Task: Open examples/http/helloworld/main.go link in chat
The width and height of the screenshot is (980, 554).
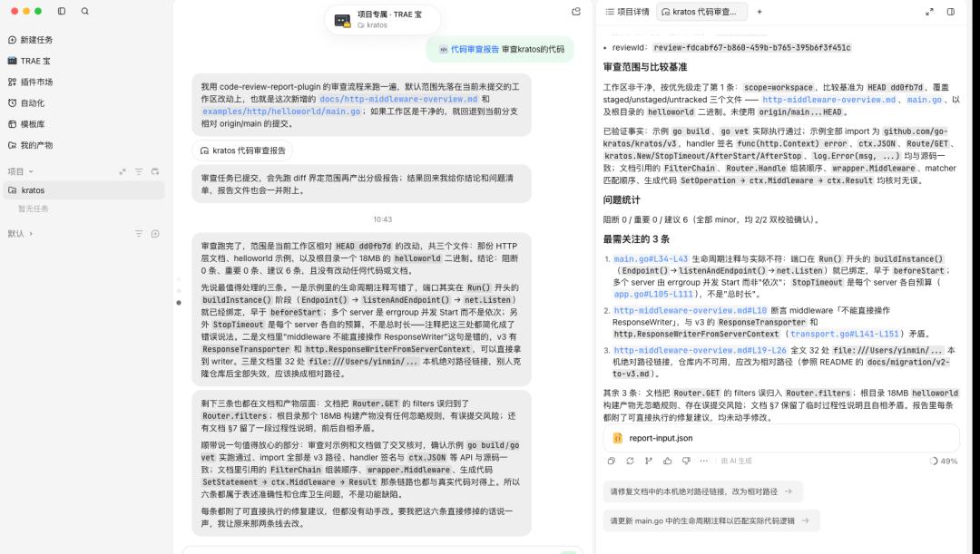Action: pyautogui.click(x=281, y=112)
